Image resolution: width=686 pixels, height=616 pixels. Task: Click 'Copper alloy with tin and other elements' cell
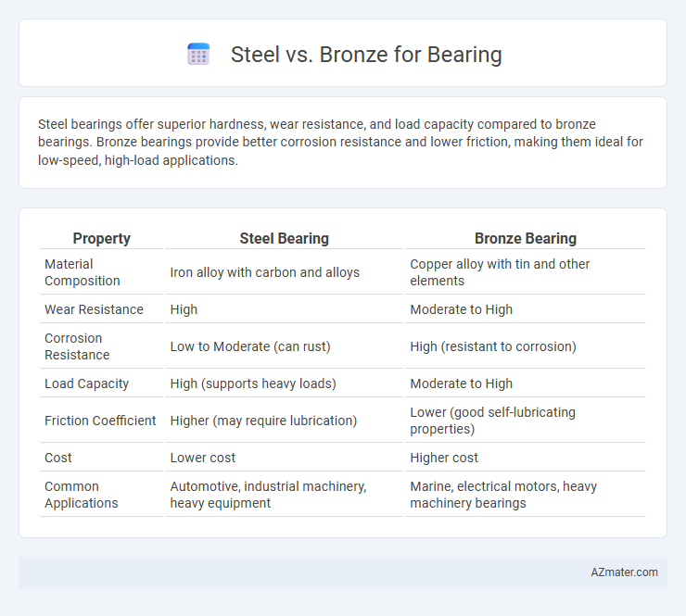tap(500, 272)
